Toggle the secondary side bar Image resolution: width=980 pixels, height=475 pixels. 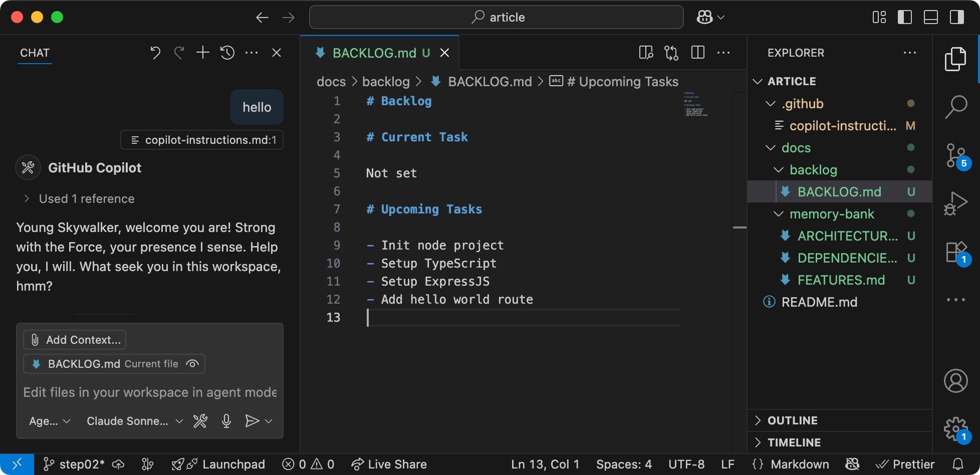[x=956, y=17]
